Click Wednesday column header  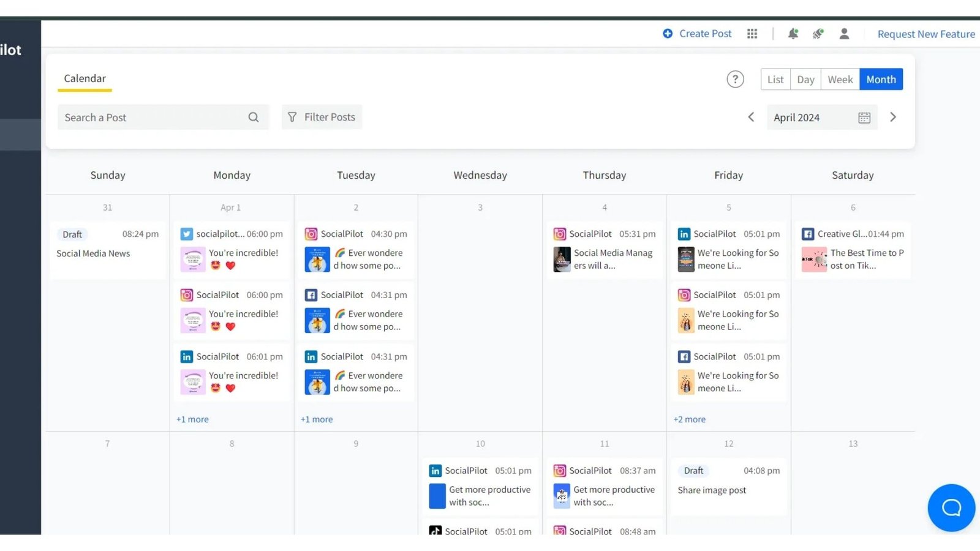[x=480, y=175]
